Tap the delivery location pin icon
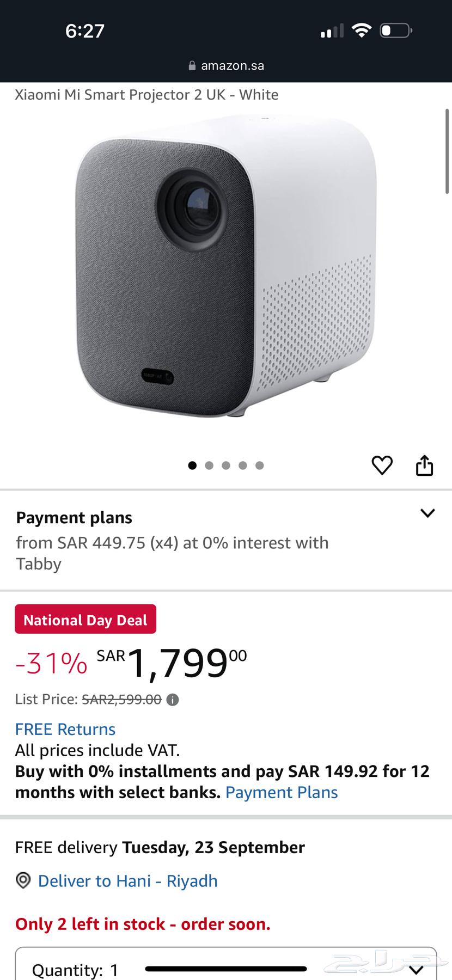The image size is (452, 980). 23,880
